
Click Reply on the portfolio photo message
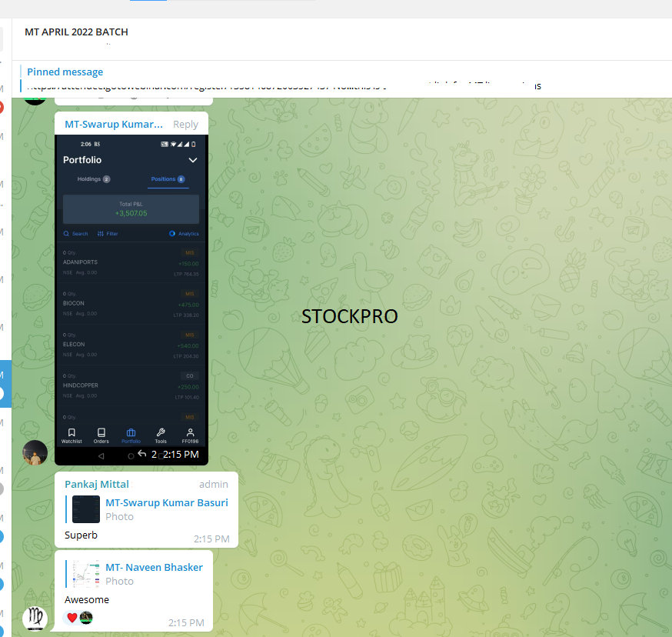pyautogui.click(x=185, y=125)
